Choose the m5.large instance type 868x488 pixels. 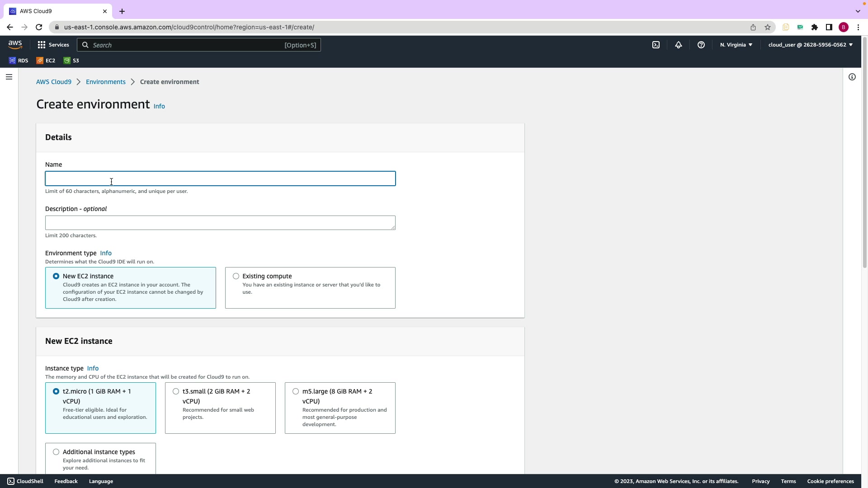pyautogui.click(x=296, y=391)
